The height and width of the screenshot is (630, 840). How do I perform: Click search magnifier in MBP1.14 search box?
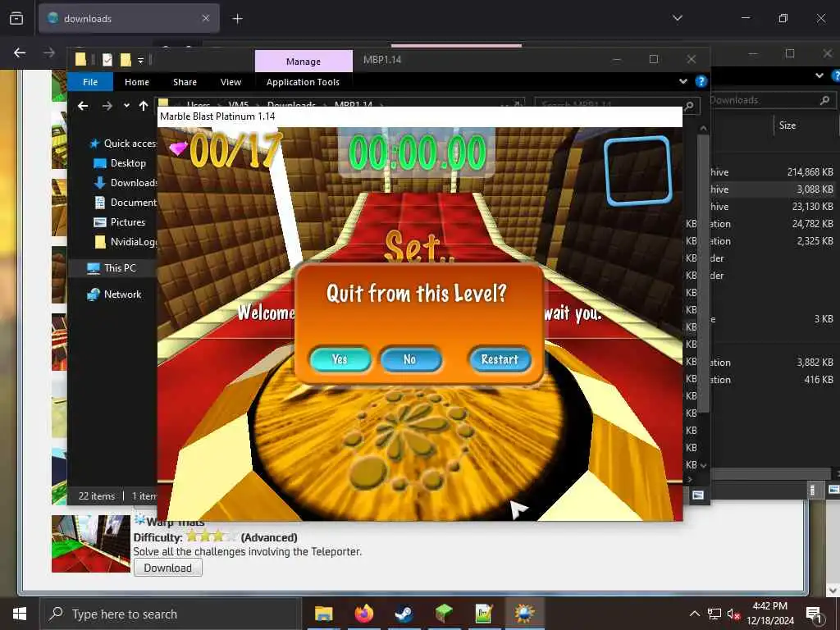point(689,106)
